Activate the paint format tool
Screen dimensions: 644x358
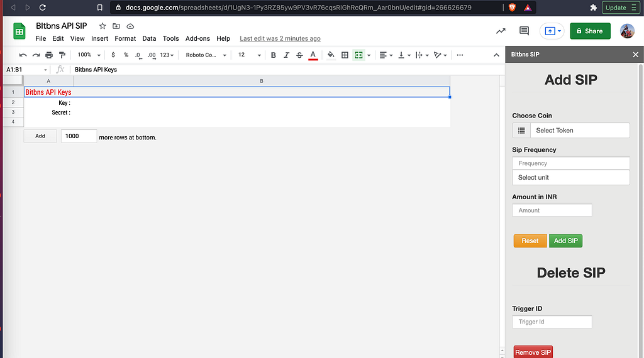click(x=62, y=55)
